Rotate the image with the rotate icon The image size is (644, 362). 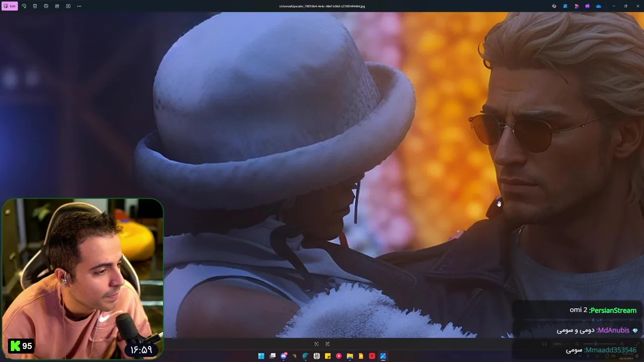[24, 6]
